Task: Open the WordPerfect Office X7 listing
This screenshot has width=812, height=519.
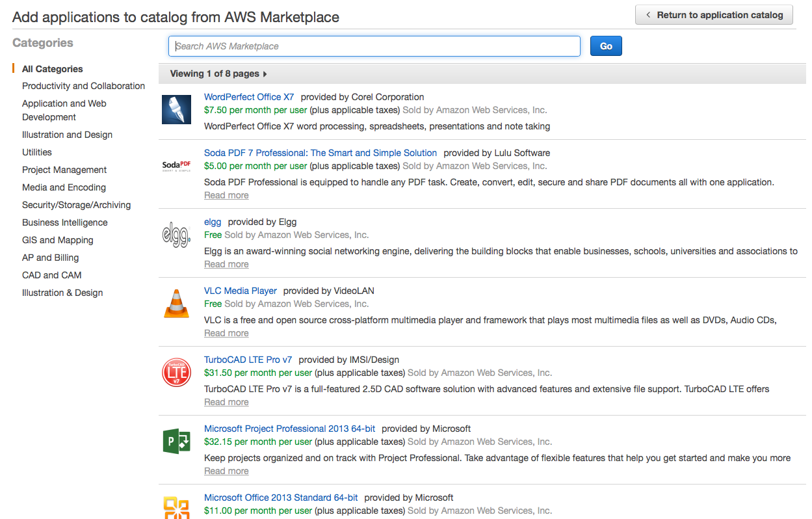Action: click(248, 96)
